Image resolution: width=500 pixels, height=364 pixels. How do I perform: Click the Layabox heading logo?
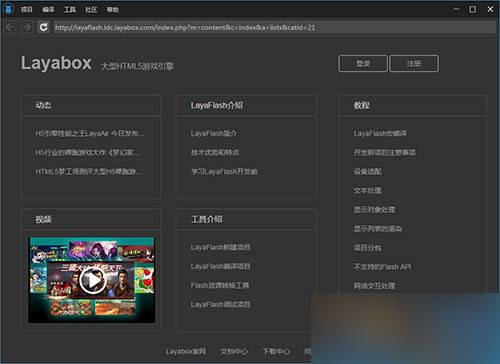tap(56, 63)
